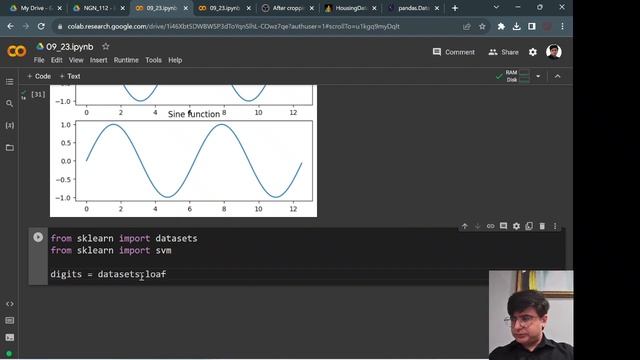Open the Tools menu
The height and width of the screenshot is (360, 640).
(x=153, y=60)
